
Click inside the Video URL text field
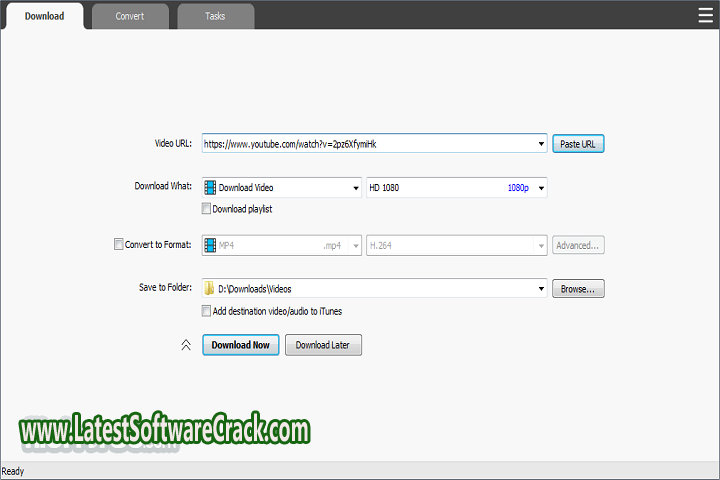tap(370, 144)
